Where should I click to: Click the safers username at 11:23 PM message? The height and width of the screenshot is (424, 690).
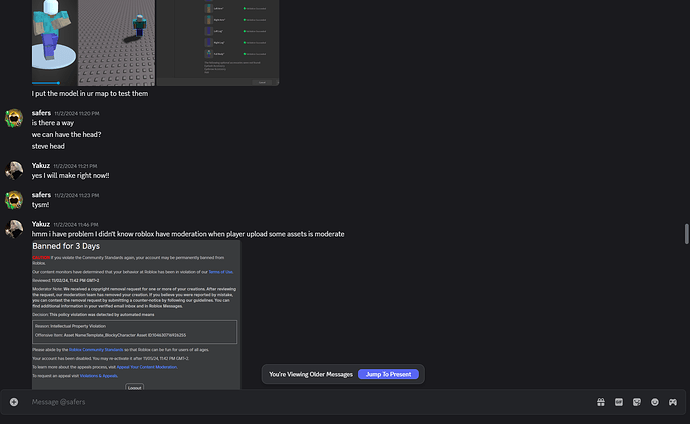point(41,195)
